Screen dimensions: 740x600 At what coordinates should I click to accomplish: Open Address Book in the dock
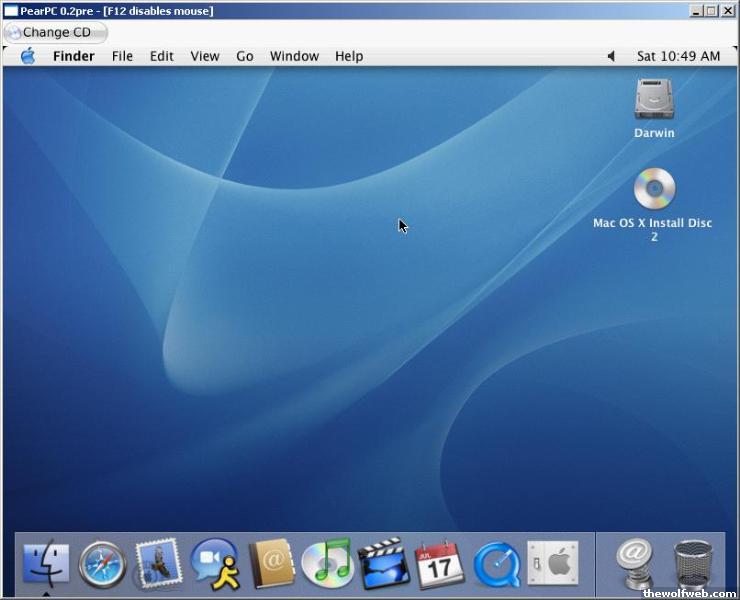click(x=271, y=564)
